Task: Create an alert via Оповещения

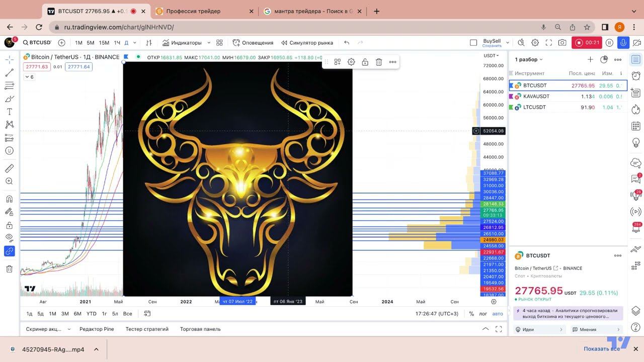Action: [254, 43]
